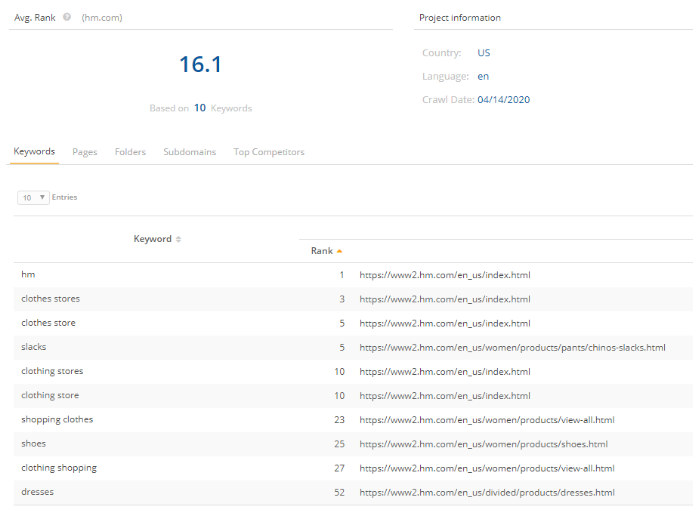Click the rank value 23 for shopping clothes

pos(339,420)
